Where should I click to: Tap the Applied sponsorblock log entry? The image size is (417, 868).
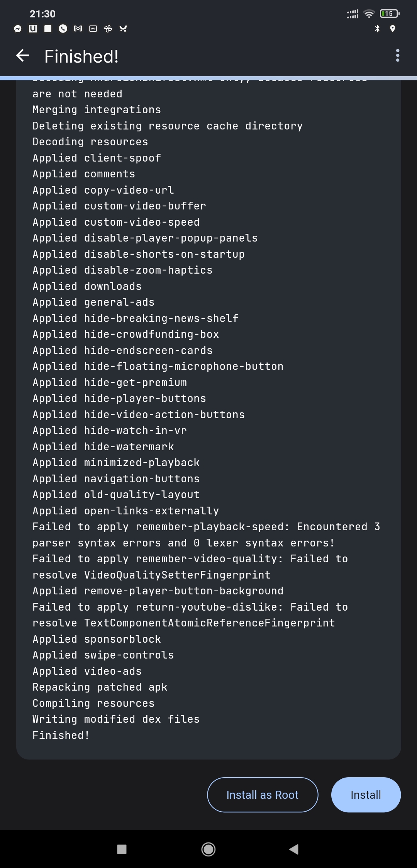(97, 639)
